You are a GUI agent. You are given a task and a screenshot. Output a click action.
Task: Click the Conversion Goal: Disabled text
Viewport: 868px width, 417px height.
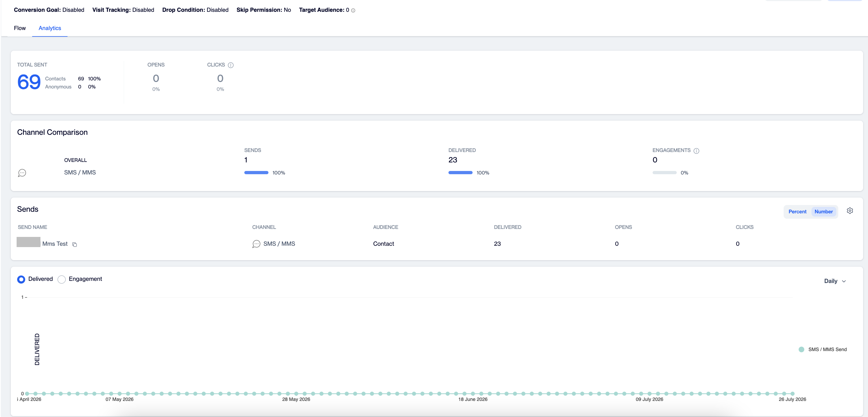[x=49, y=10]
